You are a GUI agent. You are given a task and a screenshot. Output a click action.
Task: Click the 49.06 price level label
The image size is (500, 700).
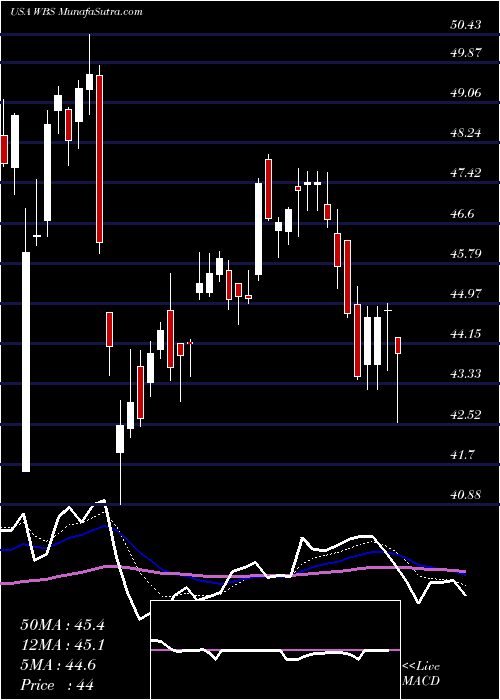click(x=466, y=93)
